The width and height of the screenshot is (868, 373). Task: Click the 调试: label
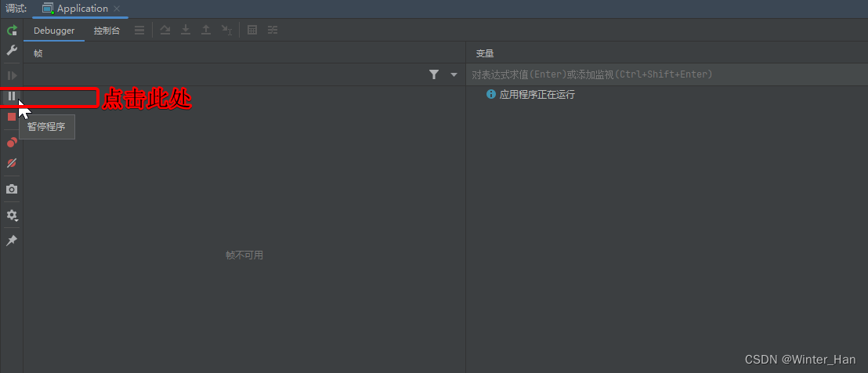(x=16, y=9)
